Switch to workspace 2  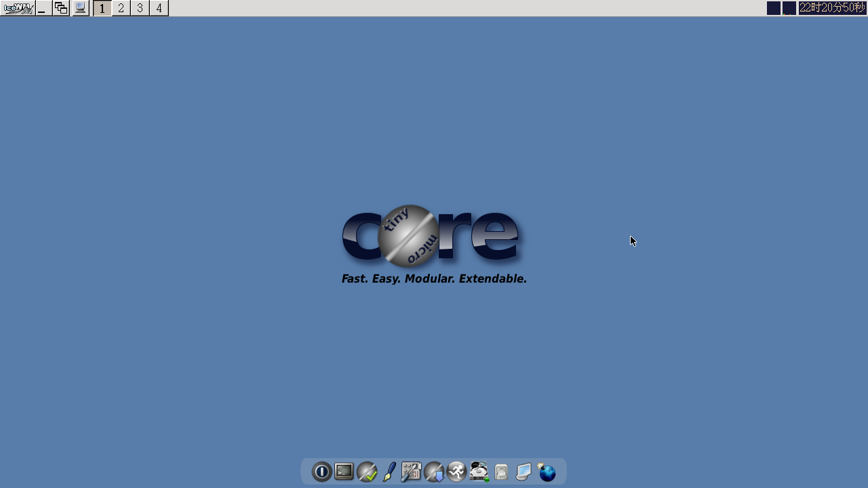pyautogui.click(x=121, y=8)
